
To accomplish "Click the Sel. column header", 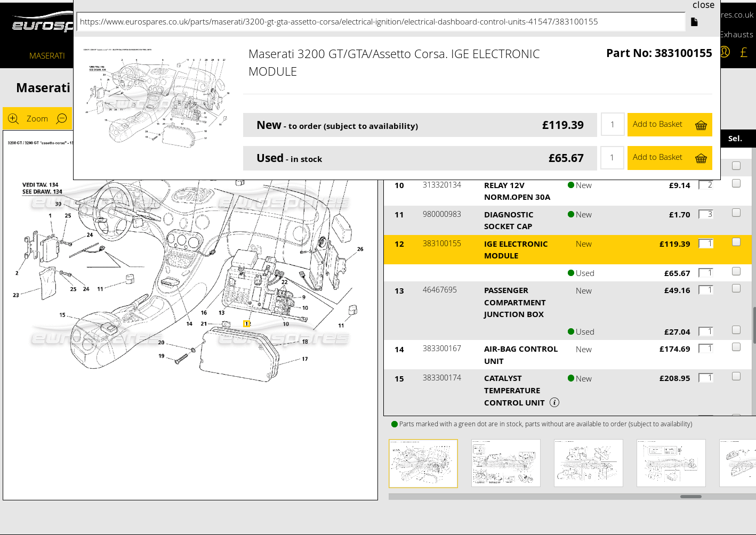I will click(x=735, y=139).
